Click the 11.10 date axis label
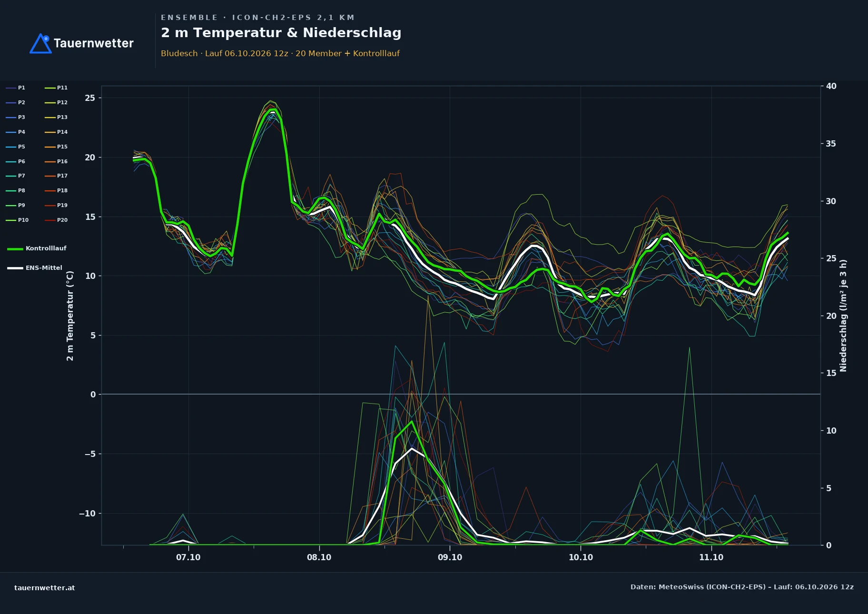Screen dimensions: 868x614 [711, 557]
